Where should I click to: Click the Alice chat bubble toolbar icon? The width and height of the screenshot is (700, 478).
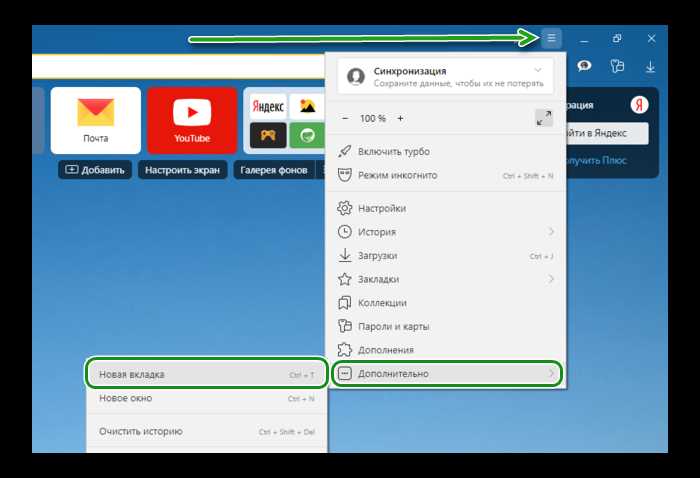584,67
